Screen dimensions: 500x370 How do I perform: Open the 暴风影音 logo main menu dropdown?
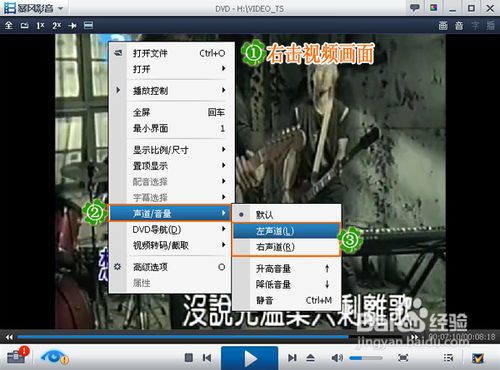coord(33,8)
